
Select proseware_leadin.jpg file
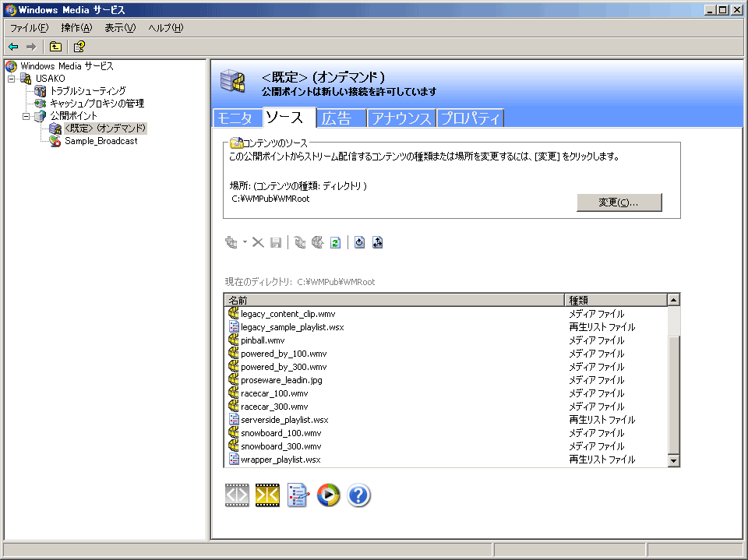(x=281, y=380)
